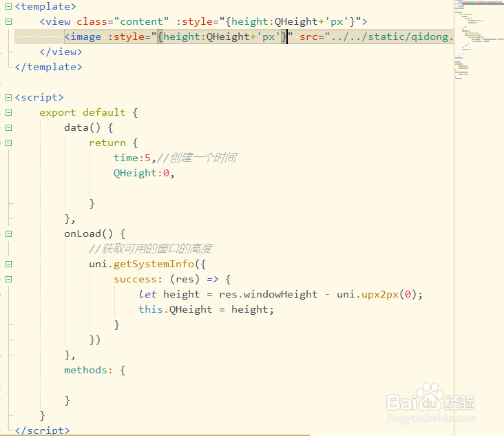Click 'class="content"' attribute text

[x=123, y=21]
